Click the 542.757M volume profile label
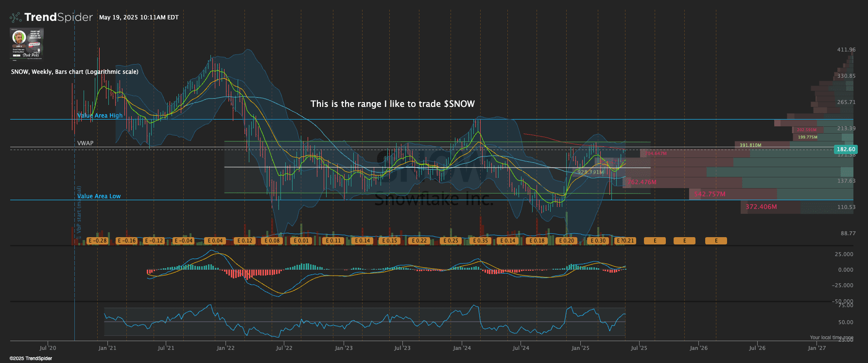The image size is (868, 363). (710, 194)
